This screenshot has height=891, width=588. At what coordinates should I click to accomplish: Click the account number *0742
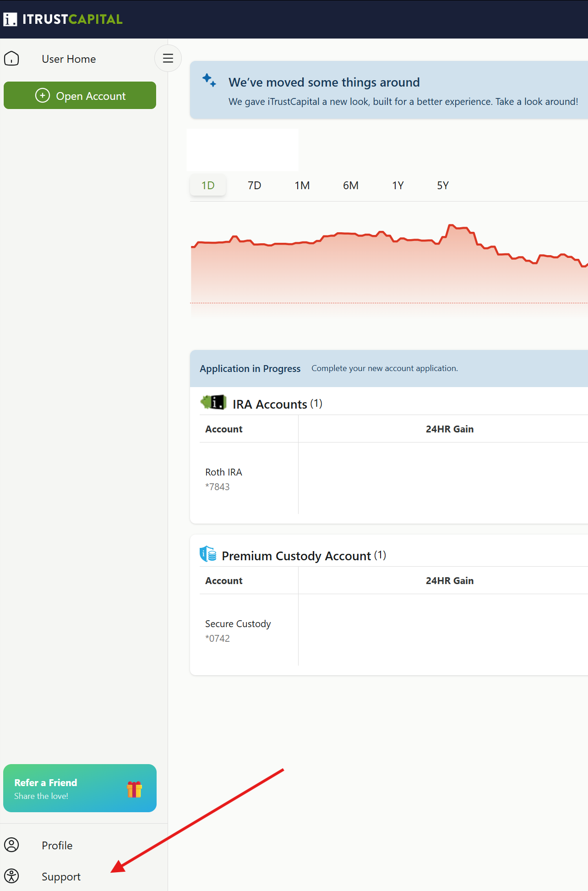coord(218,639)
